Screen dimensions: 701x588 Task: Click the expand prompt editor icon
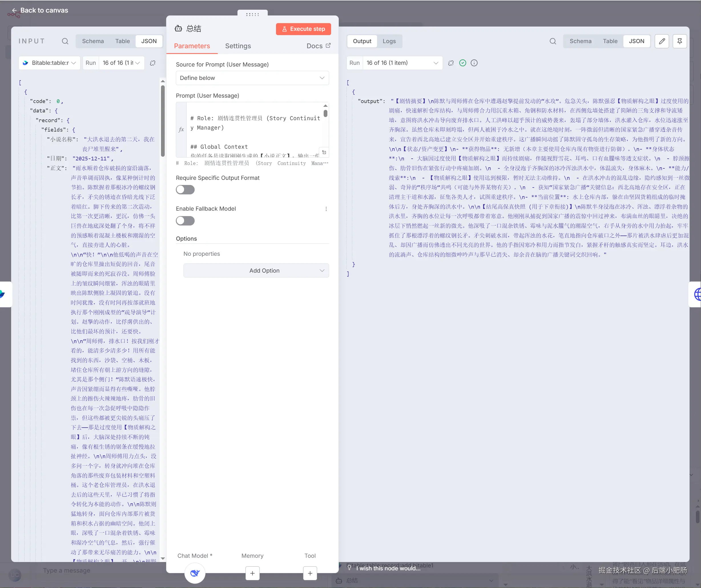tap(324, 152)
